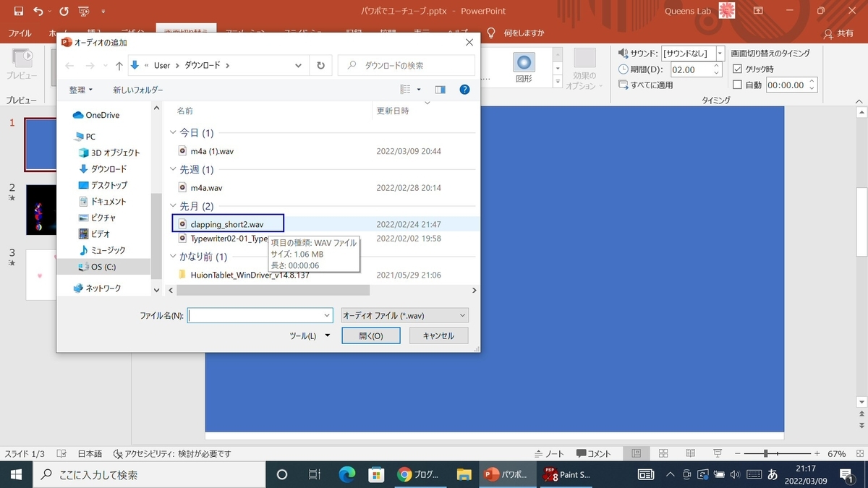The width and height of the screenshot is (868, 488).
Task: Collapse the 今日 (1) file group
Action: point(173,132)
